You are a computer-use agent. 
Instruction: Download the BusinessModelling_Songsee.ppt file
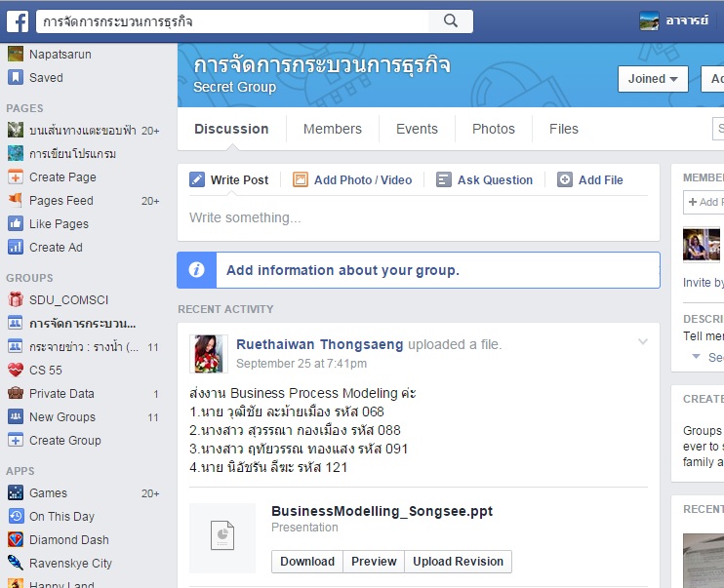coord(307,562)
